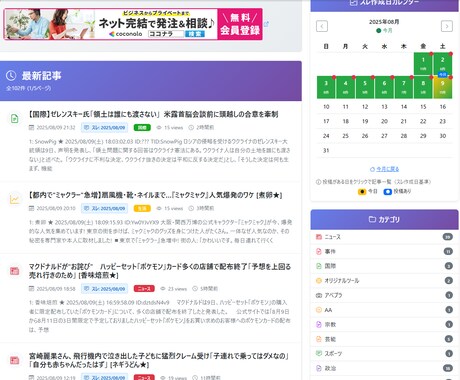Open the 政治 category

tap(384, 368)
